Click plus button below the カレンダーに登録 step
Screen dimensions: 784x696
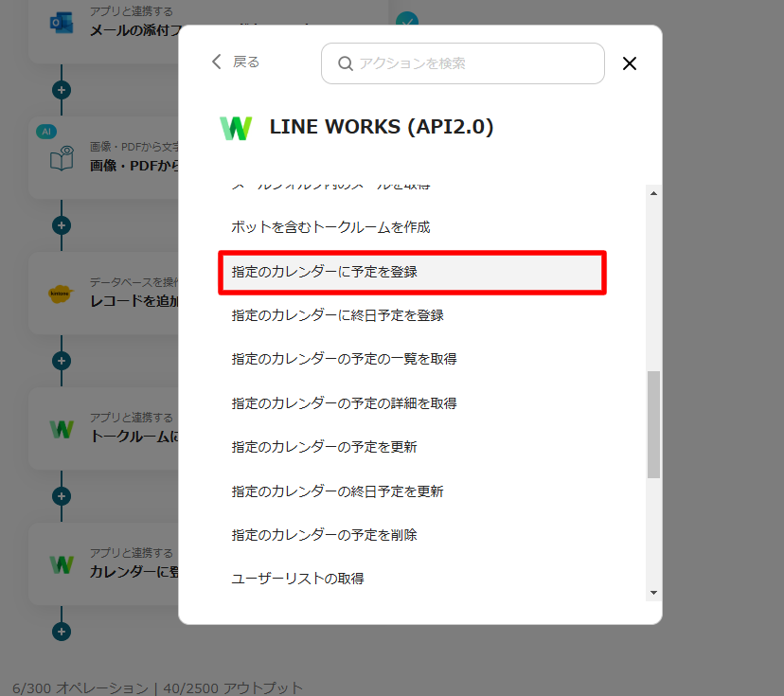[x=62, y=632]
